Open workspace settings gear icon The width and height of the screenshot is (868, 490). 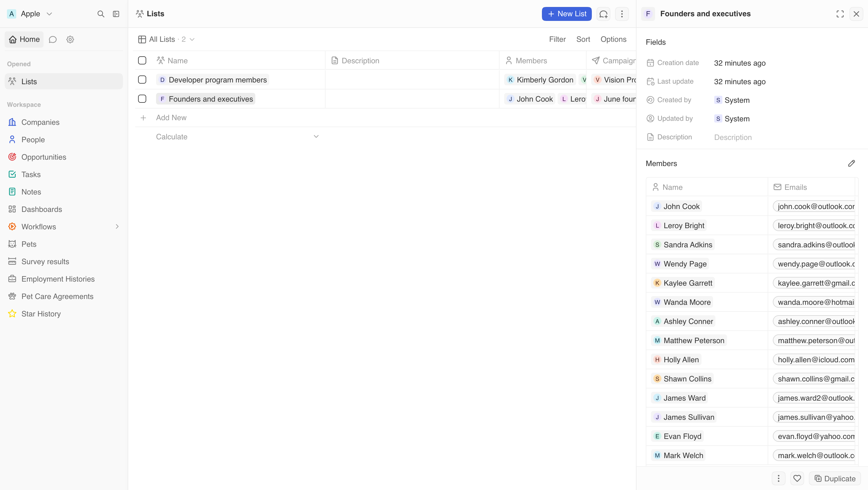point(70,39)
